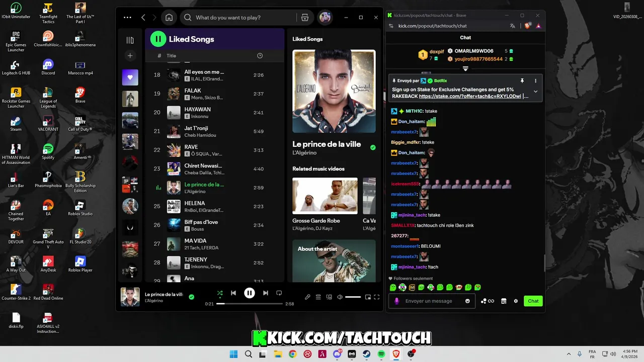Image resolution: width=644 pixels, height=362 pixels.
Task: Open L'Algérino album cover art
Action: tap(334, 91)
